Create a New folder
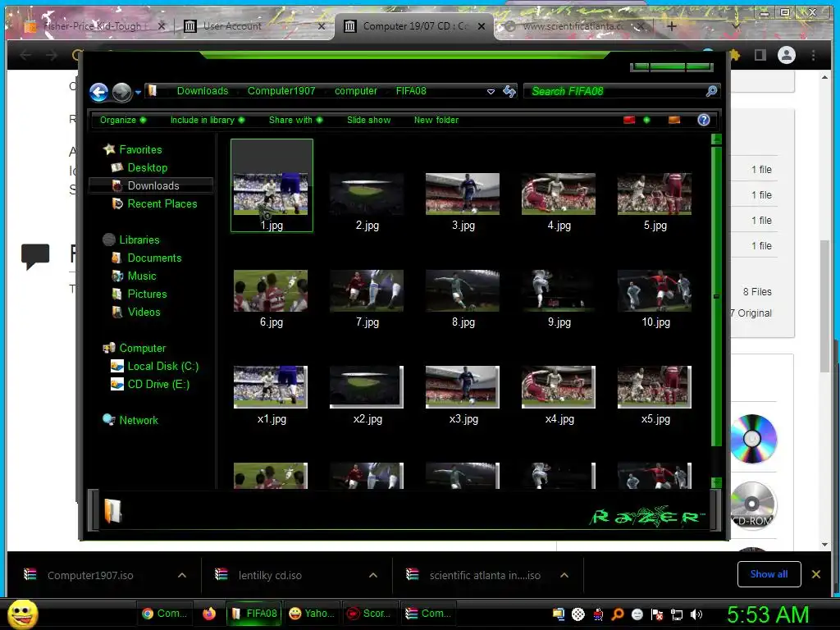This screenshot has height=630, width=840. (x=436, y=120)
